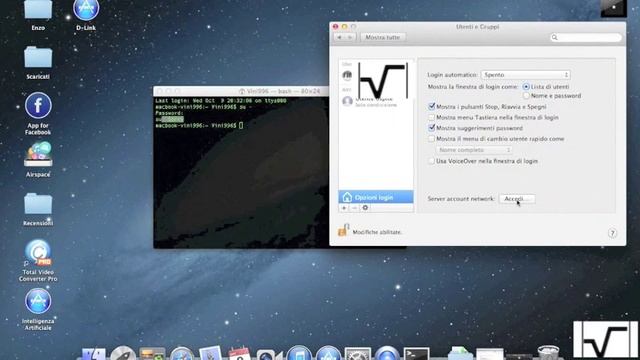This screenshot has height=360, width=640.
Task: Click the Mostra tutte button
Action: pyautogui.click(x=382, y=37)
